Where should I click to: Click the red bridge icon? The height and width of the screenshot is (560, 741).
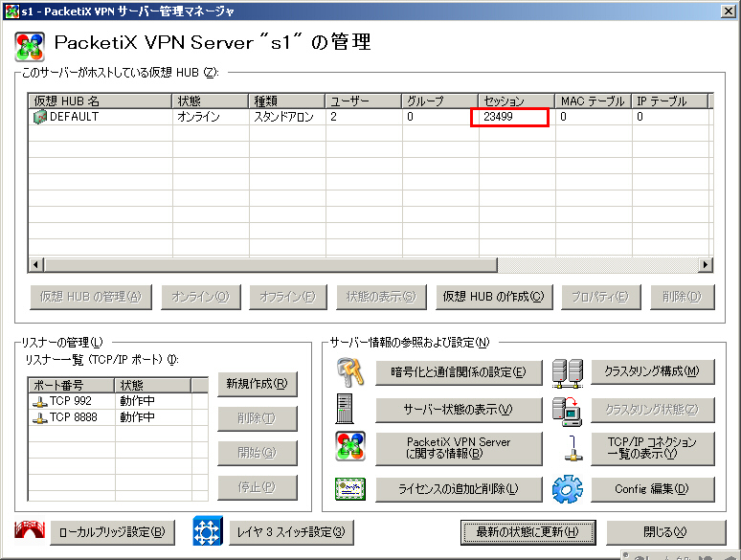pyautogui.click(x=30, y=530)
